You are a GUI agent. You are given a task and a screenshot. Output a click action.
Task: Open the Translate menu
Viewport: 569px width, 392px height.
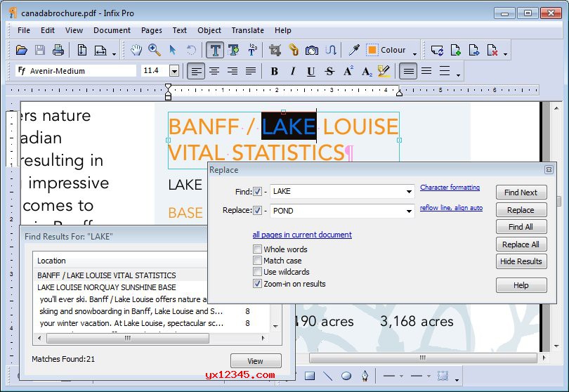(247, 30)
